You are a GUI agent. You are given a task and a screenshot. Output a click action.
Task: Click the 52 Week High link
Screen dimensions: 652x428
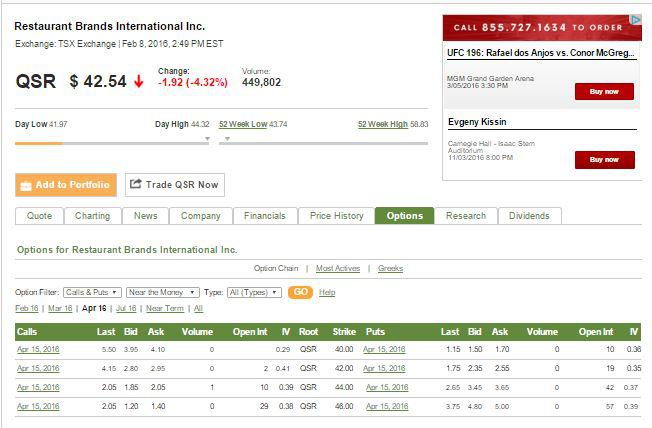382,124
